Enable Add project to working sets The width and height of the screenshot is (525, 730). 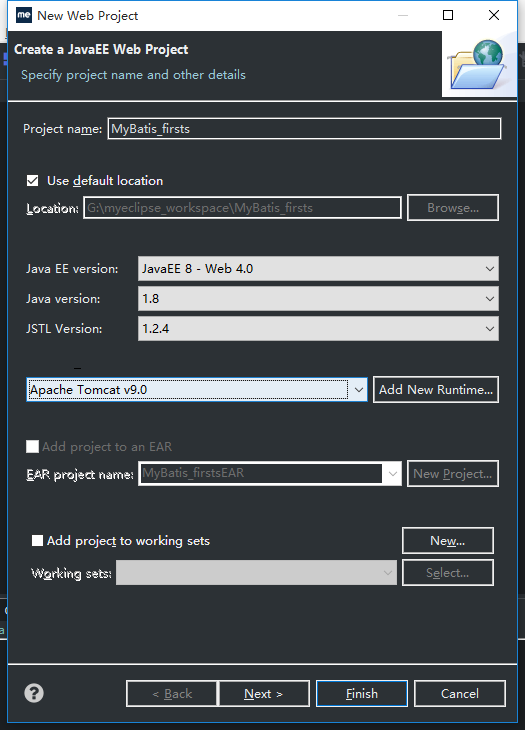[x=37, y=541]
